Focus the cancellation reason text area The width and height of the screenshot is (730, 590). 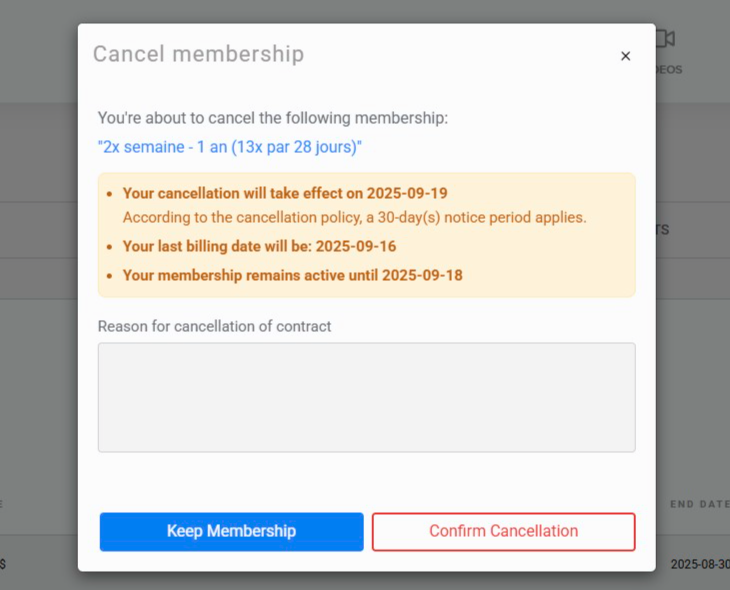click(366, 397)
